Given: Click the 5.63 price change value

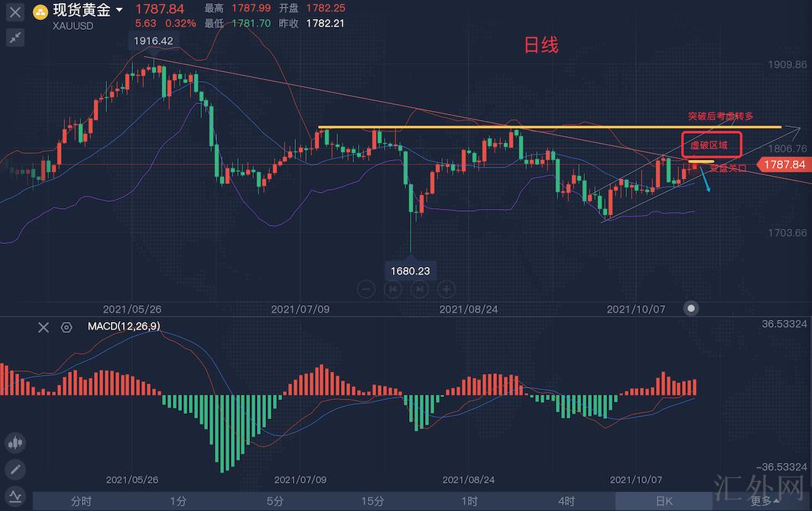Looking at the screenshot, I should pyautogui.click(x=145, y=23).
